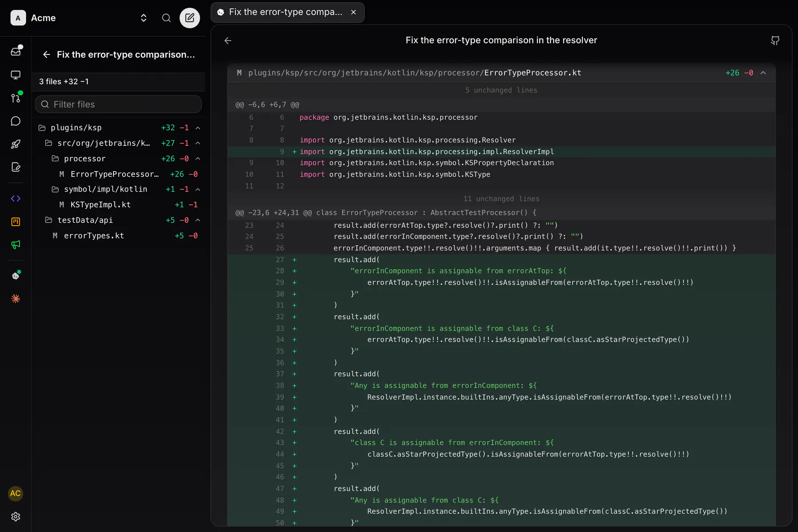Click the import KSType line

501,175
